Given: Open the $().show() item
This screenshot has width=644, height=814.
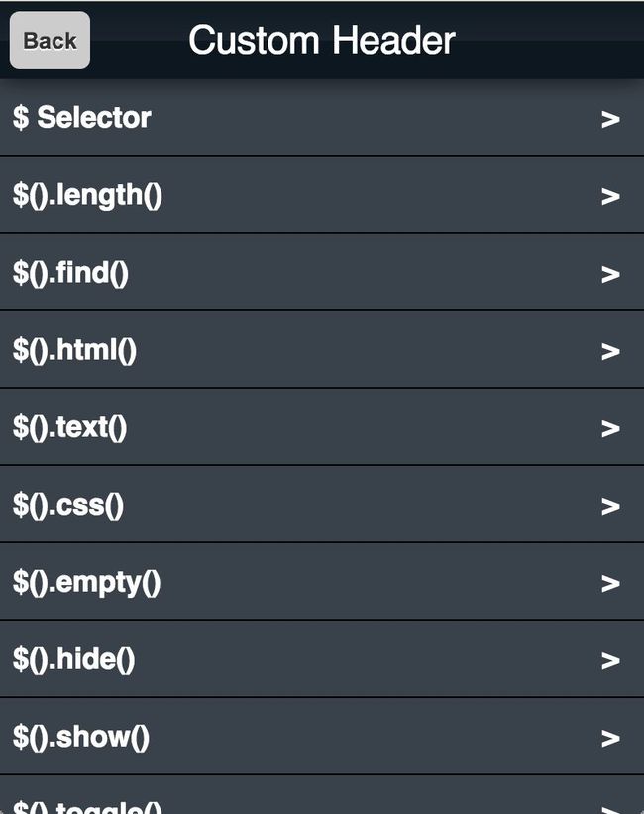Looking at the screenshot, I should click(322, 736).
